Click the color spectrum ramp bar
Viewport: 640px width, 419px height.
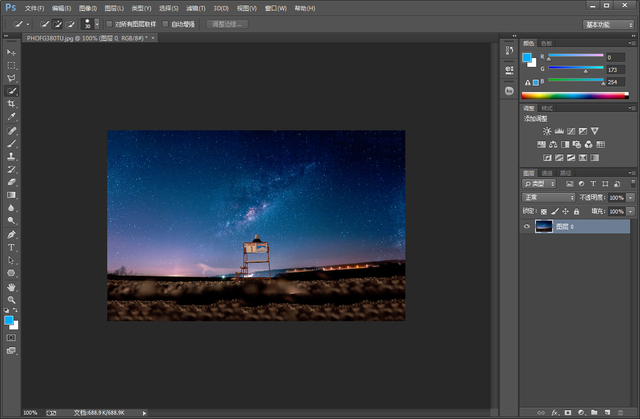(573, 95)
